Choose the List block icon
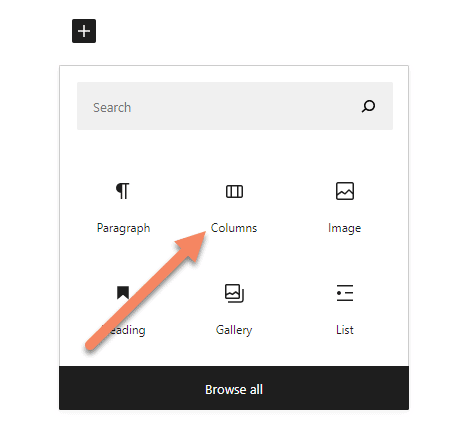The image size is (466, 438). click(345, 293)
